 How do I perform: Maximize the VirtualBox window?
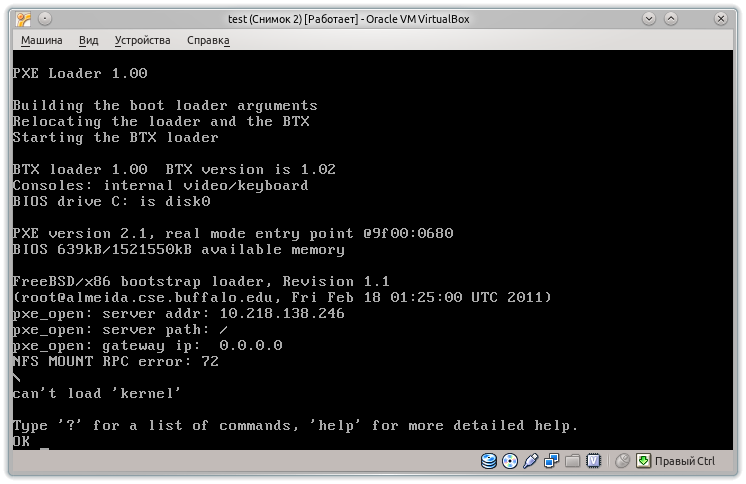(671, 19)
